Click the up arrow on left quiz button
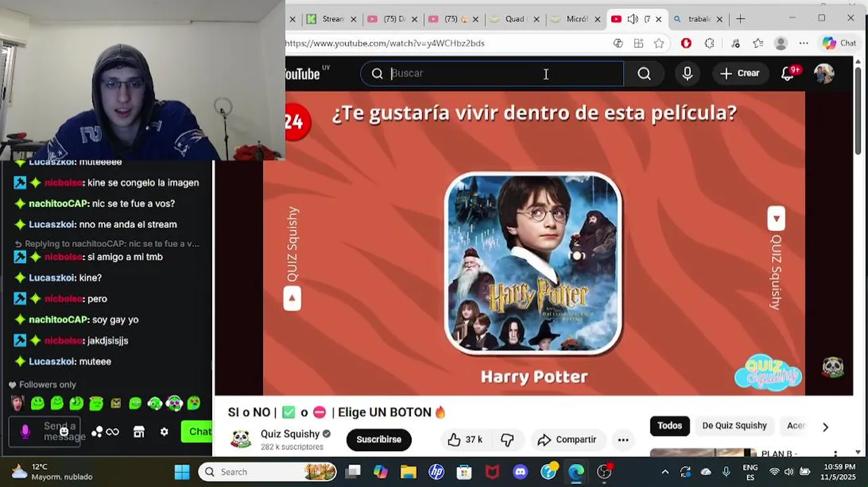 click(292, 298)
